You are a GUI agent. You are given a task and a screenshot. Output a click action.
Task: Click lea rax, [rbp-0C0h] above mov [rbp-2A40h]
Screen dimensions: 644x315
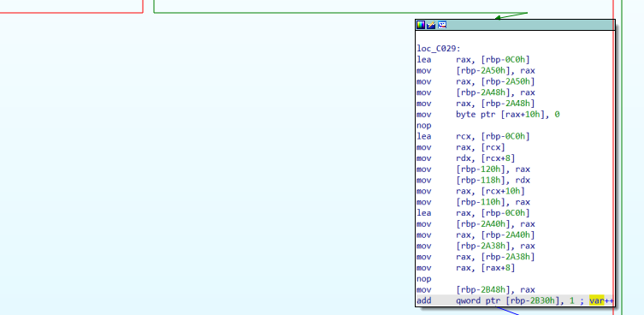pyautogui.click(x=473, y=213)
